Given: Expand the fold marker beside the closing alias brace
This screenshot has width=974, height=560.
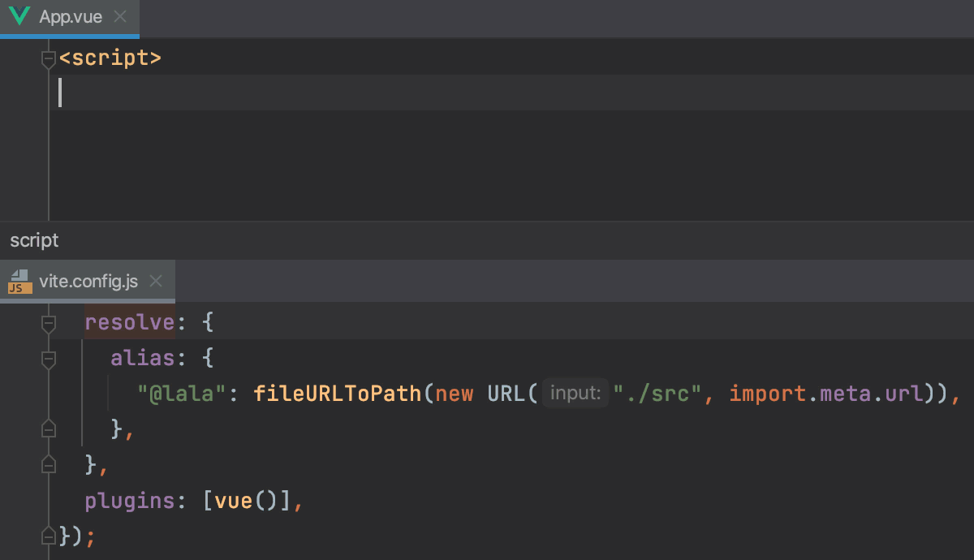Looking at the screenshot, I should point(47,428).
